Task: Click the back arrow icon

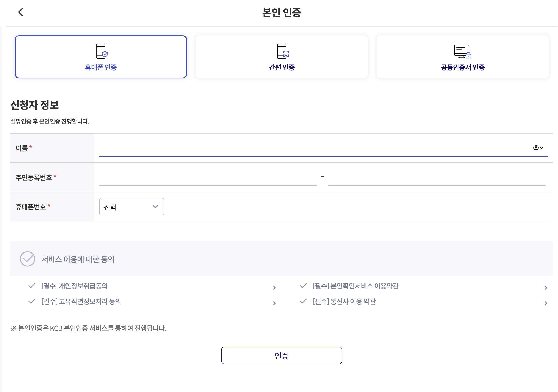Action: coord(21,12)
